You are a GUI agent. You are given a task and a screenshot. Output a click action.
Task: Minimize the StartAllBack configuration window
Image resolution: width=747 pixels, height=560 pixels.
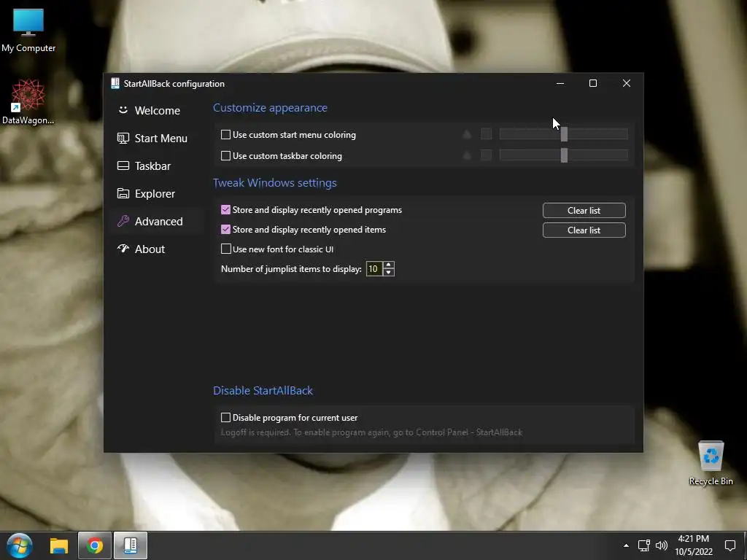(560, 83)
